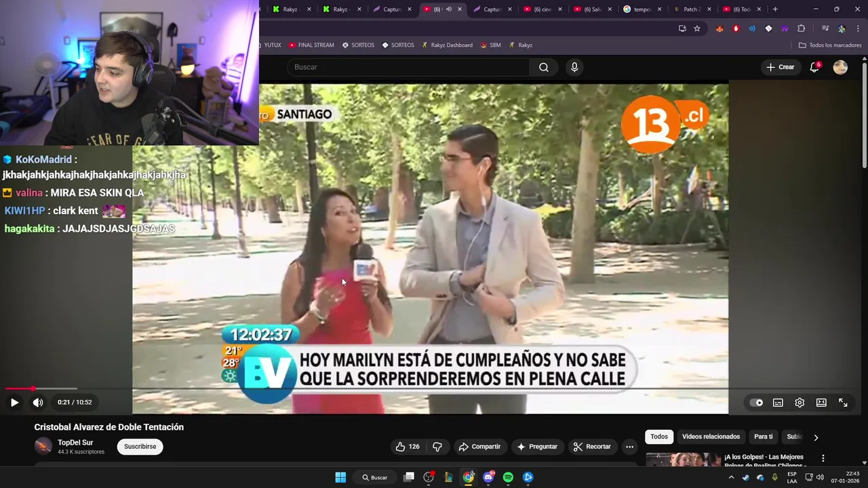Open Discord from the taskbar
The image size is (868, 488).
coord(488,477)
